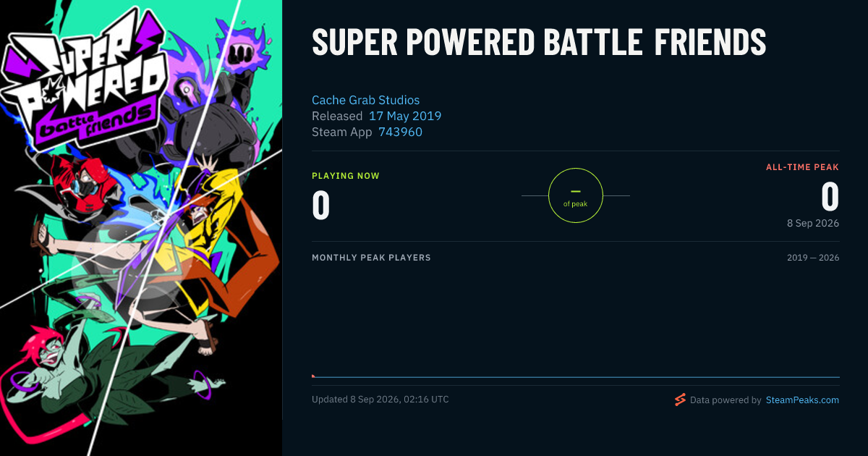Click the Monthly Peak Players heading

(x=371, y=258)
